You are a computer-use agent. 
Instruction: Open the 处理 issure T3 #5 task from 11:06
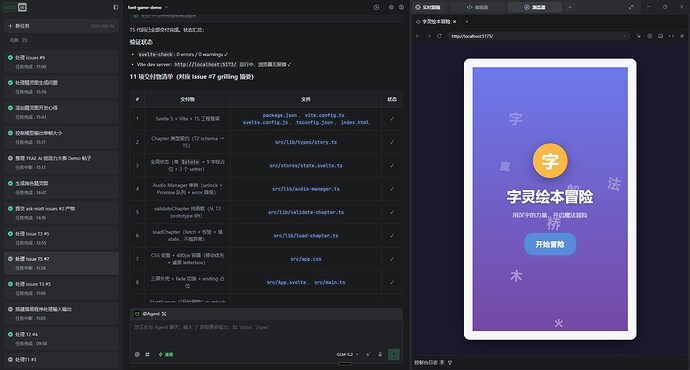tap(61, 288)
